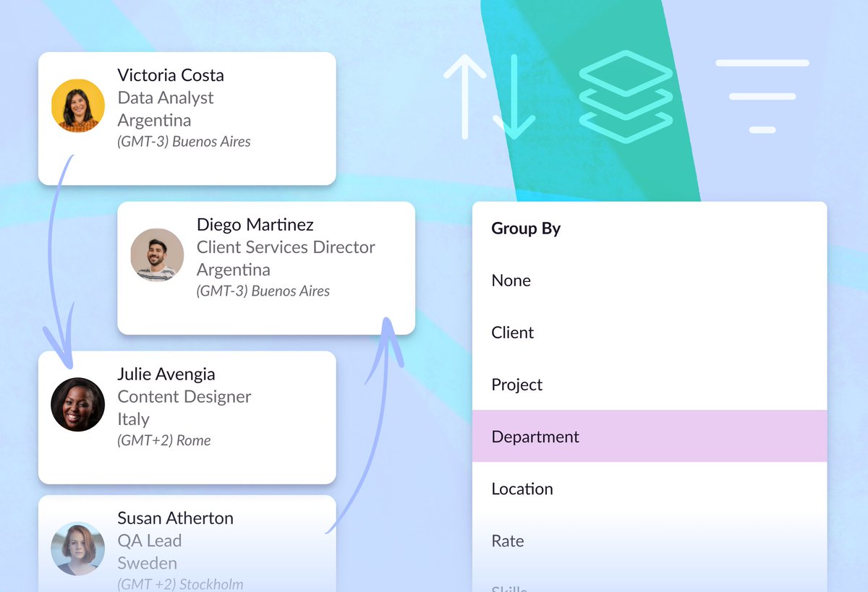
Task: Click Sweden on Susan's card
Action: (x=147, y=563)
